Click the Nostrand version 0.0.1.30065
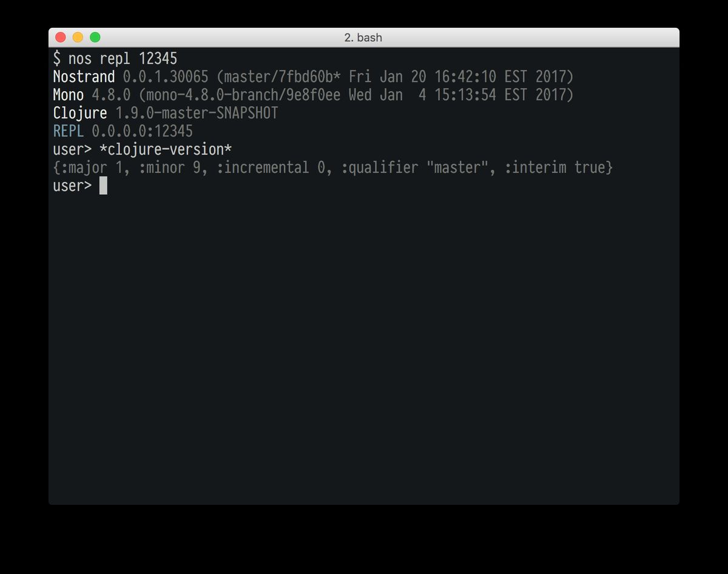The height and width of the screenshot is (574, 728). (166, 77)
